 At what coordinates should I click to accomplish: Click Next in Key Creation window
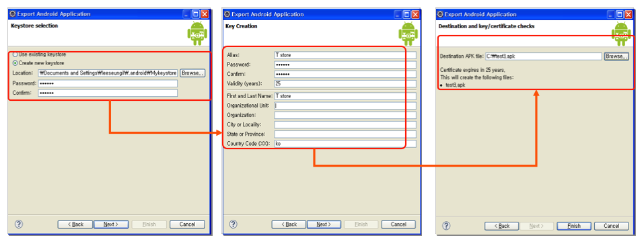point(324,224)
